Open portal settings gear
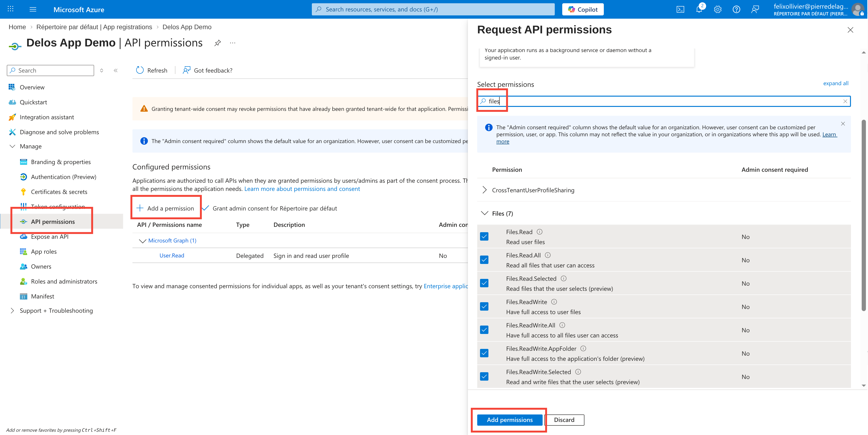The height and width of the screenshot is (435, 868). 718,9
